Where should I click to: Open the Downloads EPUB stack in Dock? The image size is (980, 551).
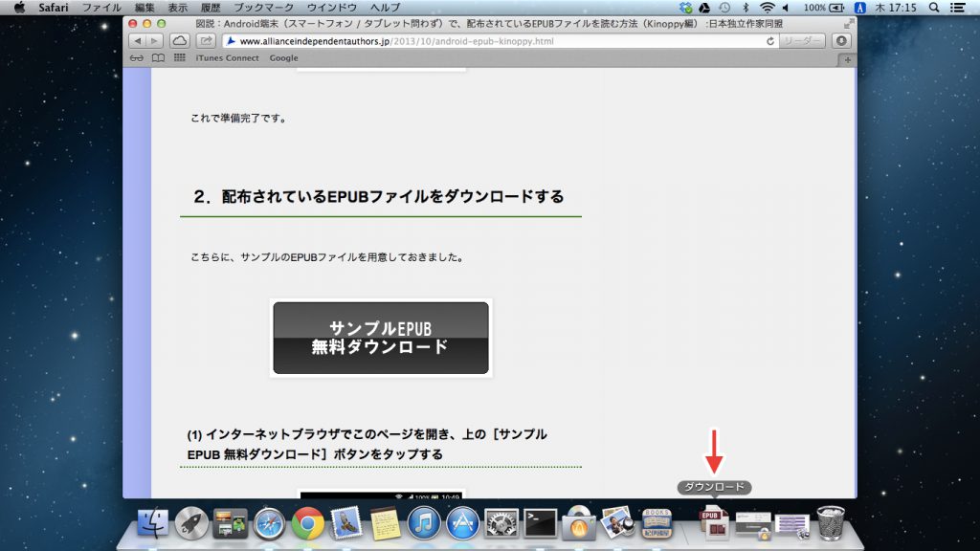pos(714,523)
